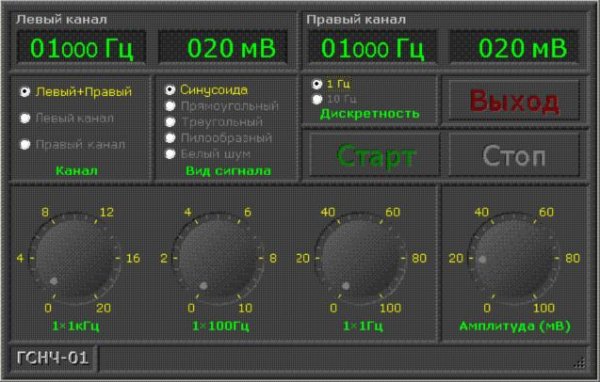
Task: Click the Вид сигнала group label
Action: 228,171
